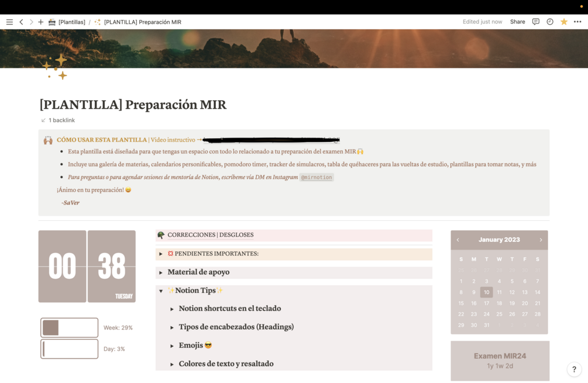Click the @mirnotion Instagram handle
The height and width of the screenshot is (383, 588).
[317, 177]
